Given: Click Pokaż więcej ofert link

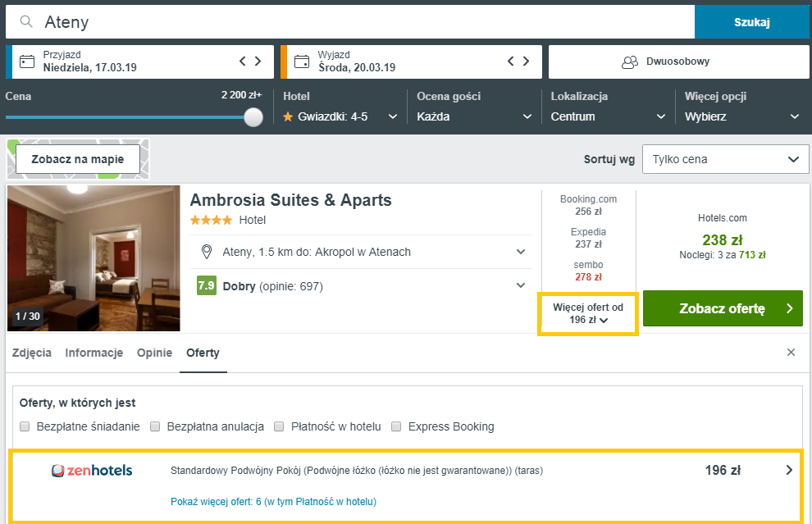Looking at the screenshot, I should point(273,501).
